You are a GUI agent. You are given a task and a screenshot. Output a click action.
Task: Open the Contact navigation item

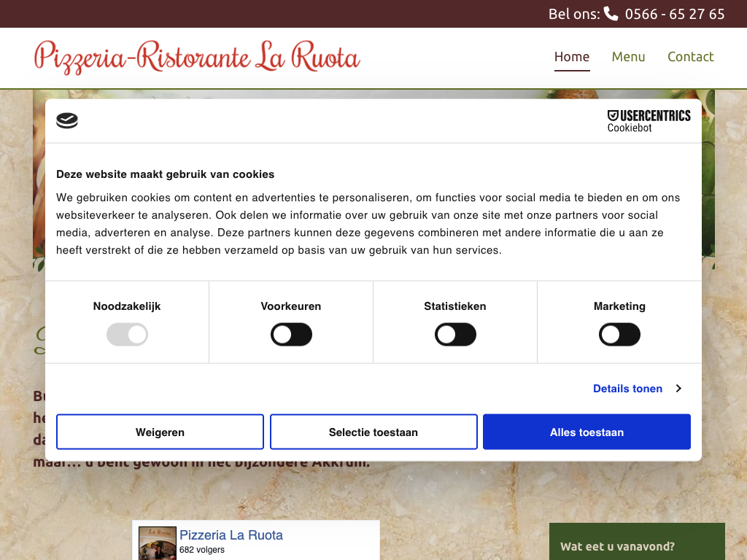pyautogui.click(x=690, y=57)
